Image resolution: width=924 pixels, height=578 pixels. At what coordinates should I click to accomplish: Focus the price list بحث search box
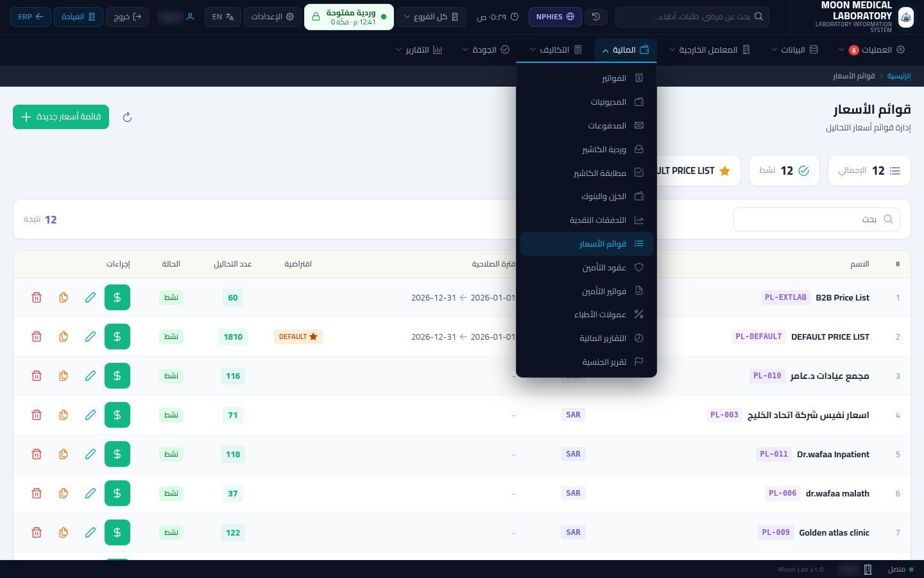coord(817,219)
